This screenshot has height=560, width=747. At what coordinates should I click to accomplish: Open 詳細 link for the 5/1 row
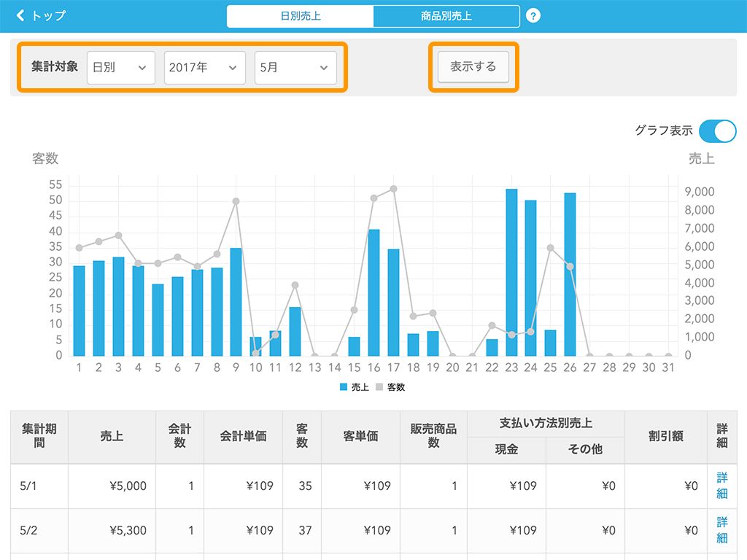[x=722, y=486]
